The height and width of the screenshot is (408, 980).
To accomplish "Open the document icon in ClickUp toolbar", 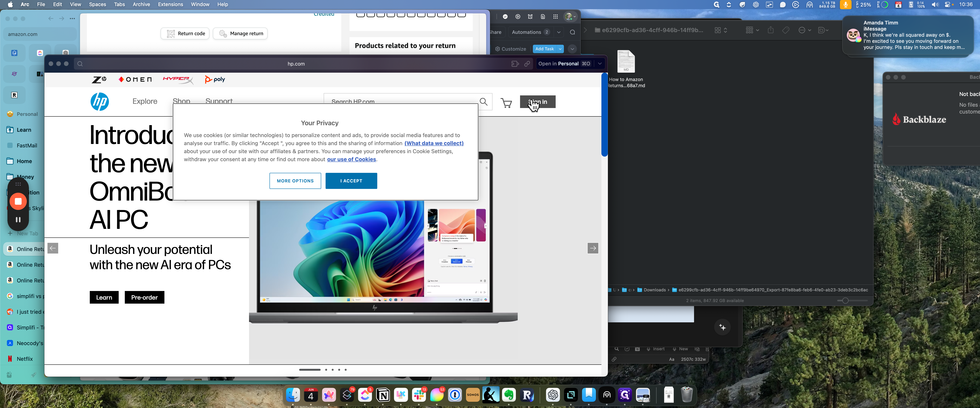I will (x=543, y=17).
